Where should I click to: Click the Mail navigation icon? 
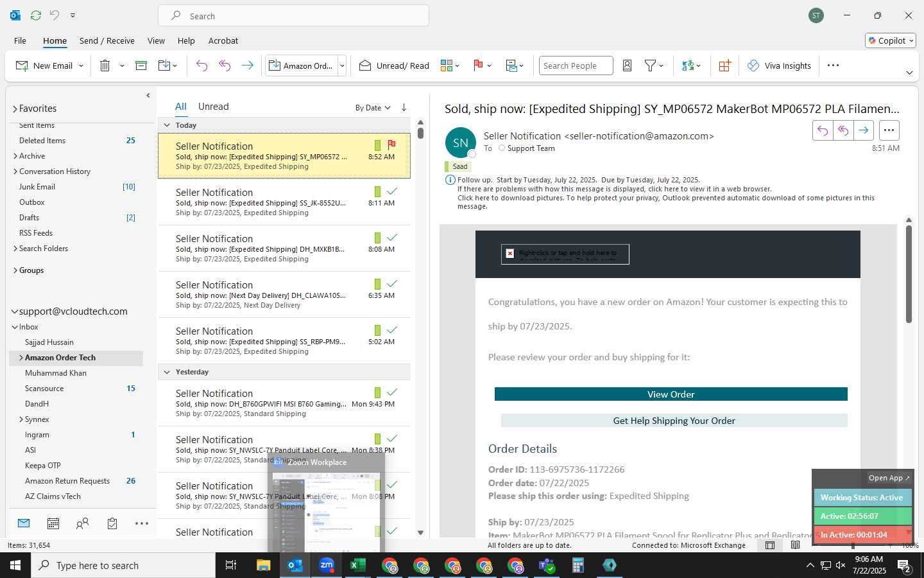tap(24, 523)
